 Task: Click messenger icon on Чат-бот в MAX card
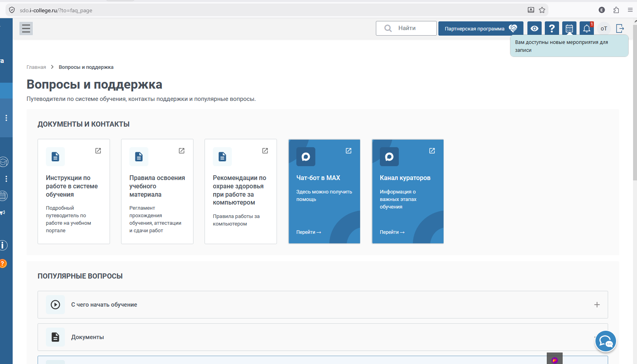tap(306, 157)
